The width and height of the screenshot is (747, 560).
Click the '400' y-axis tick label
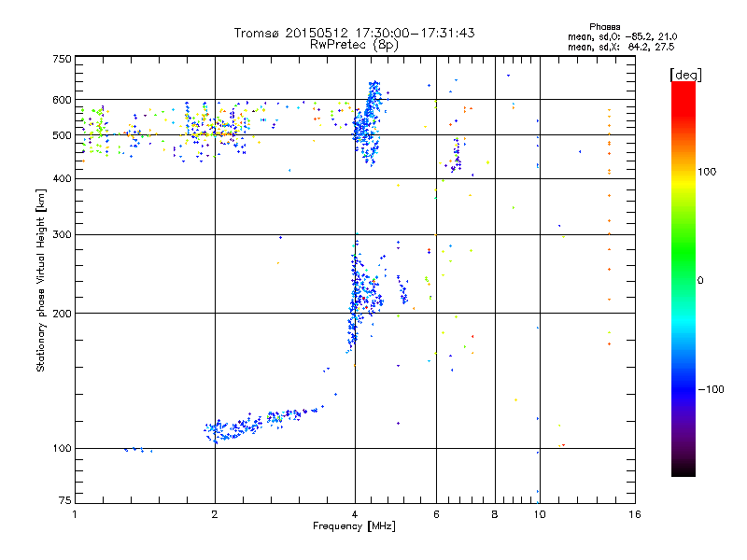click(x=62, y=178)
